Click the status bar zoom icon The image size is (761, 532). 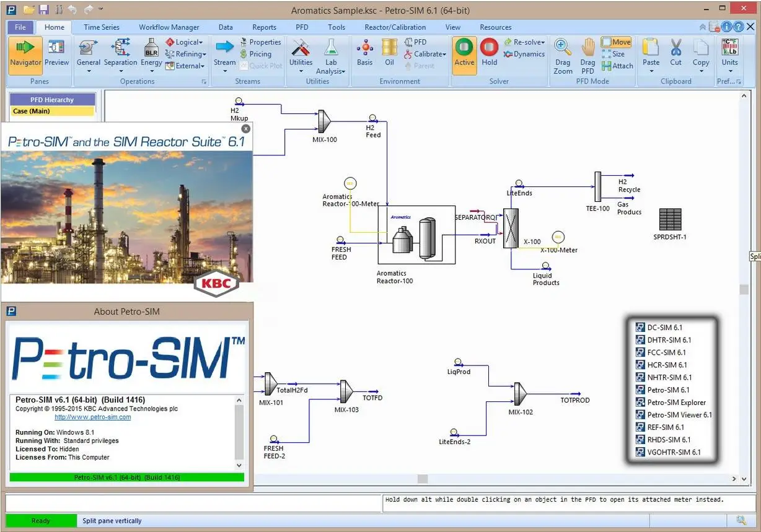coord(741,521)
